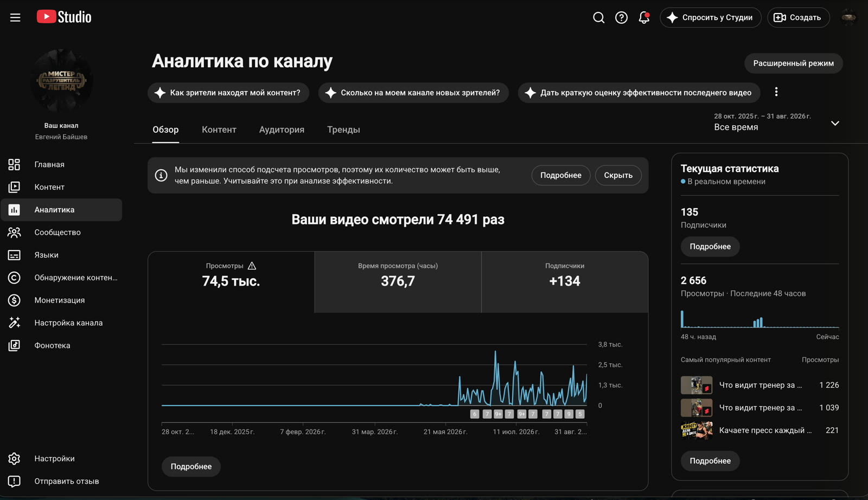Image resolution: width=868 pixels, height=500 pixels.
Task: Switch to Расширенный режим
Action: coord(793,63)
